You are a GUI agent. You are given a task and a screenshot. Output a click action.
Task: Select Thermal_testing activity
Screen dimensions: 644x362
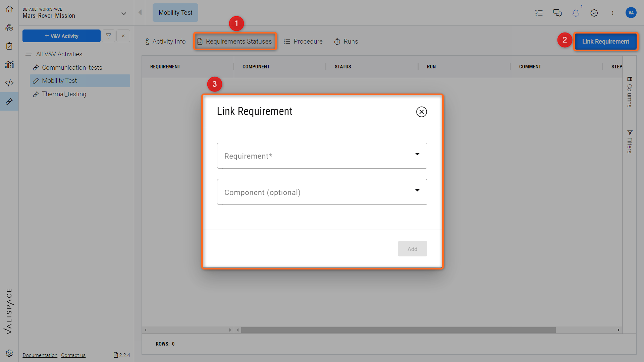click(64, 94)
